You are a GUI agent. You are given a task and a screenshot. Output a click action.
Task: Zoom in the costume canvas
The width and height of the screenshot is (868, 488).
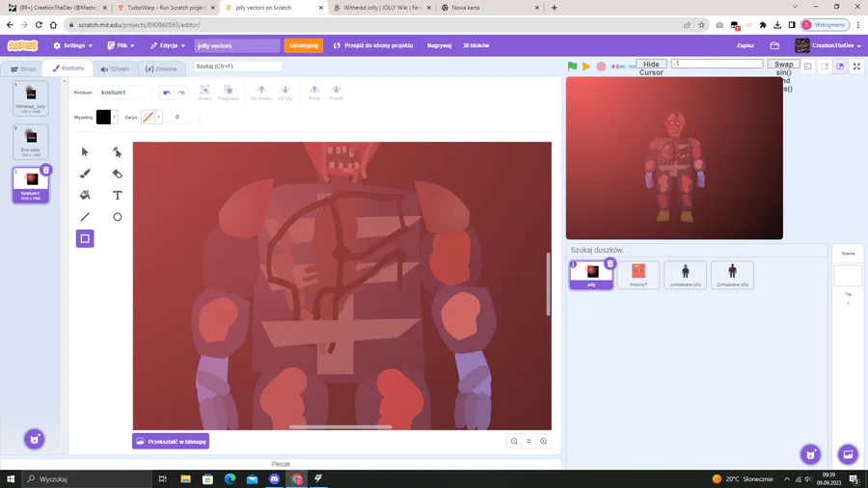pos(544,441)
